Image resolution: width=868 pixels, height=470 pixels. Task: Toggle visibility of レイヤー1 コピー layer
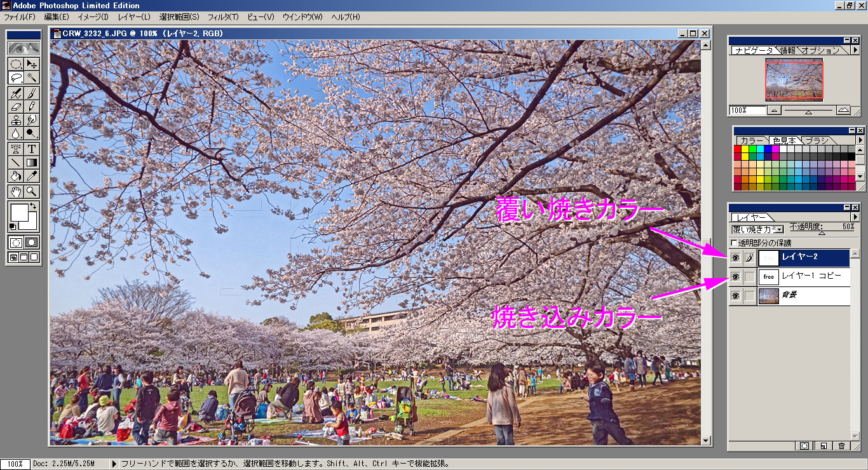(736, 277)
